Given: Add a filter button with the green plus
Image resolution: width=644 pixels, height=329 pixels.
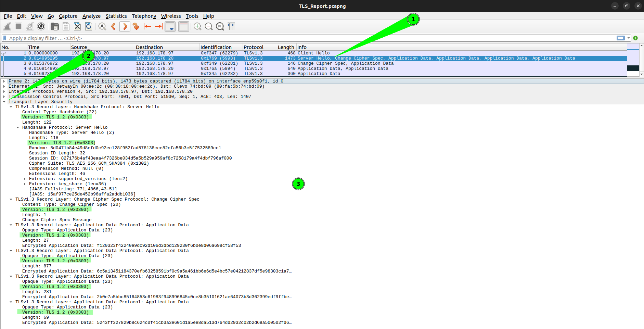Looking at the screenshot, I should (635, 38).
